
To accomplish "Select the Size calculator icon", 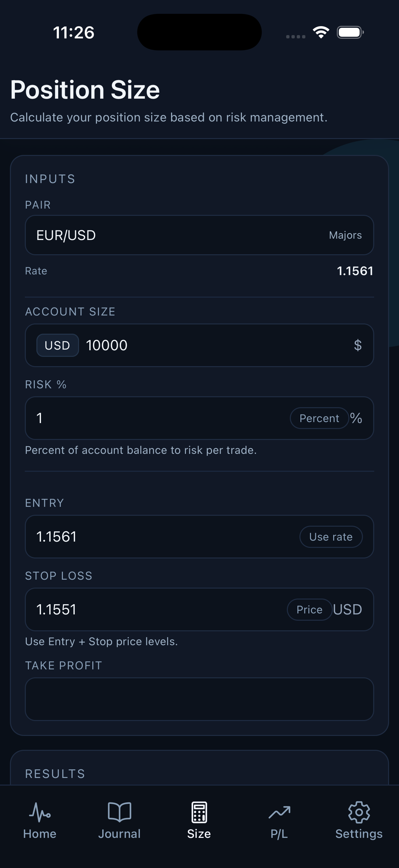I will (199, 812).
